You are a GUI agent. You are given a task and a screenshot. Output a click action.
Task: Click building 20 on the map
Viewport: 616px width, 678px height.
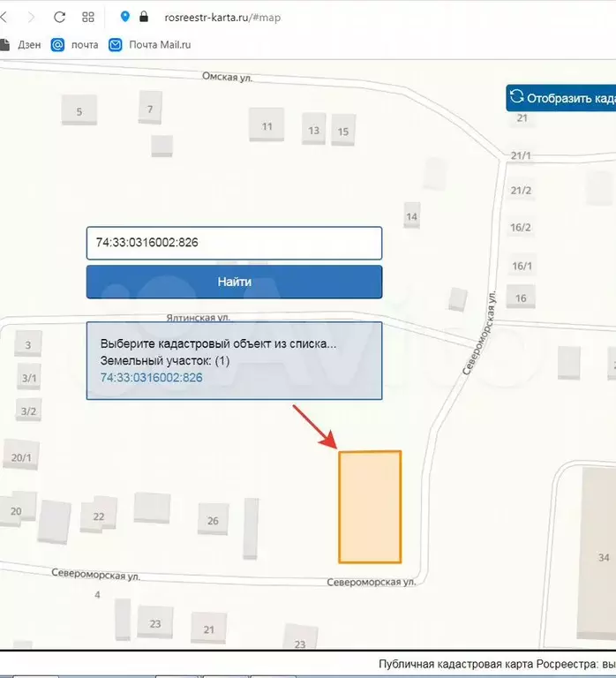pos(18,510)
